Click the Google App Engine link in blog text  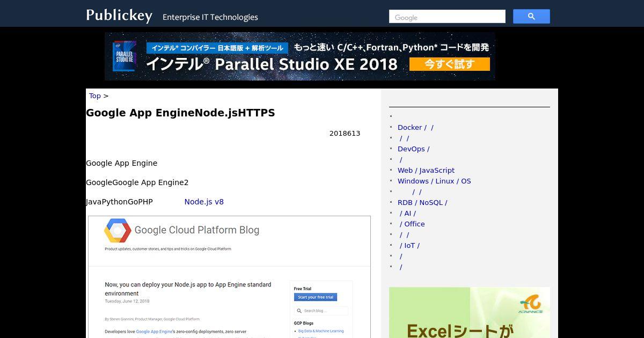(x=154, y=332)
